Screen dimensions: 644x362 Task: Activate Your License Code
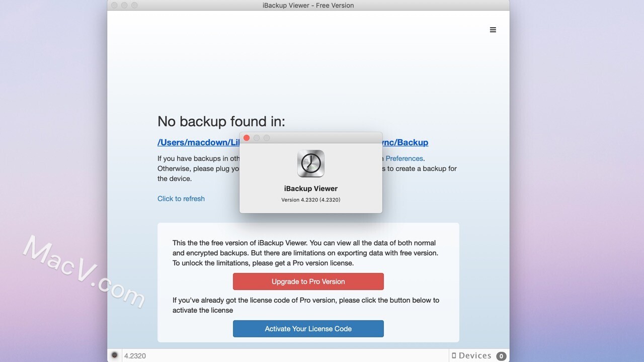pyautogui.click(x=308, y=328)
